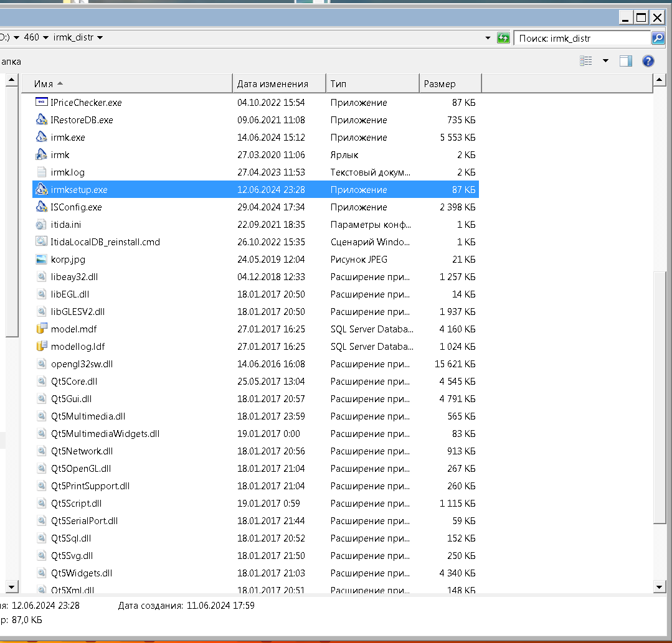Change view using the view mode icon

pyautogui.click(x=586, y=61)
